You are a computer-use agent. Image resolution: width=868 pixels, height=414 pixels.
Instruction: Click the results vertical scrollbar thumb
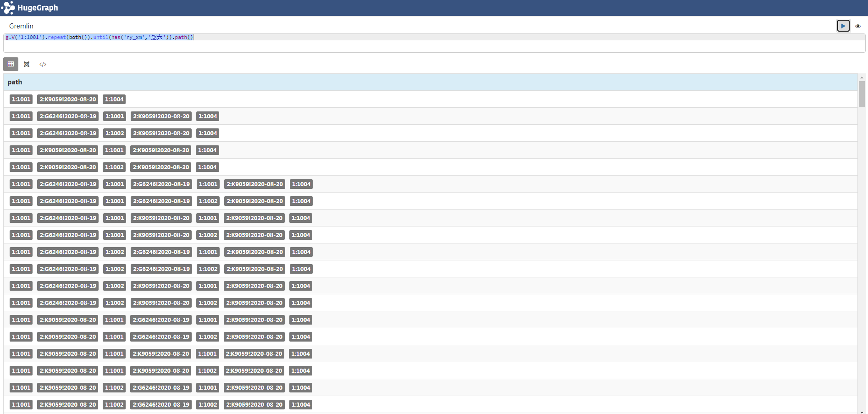(862, 94)
